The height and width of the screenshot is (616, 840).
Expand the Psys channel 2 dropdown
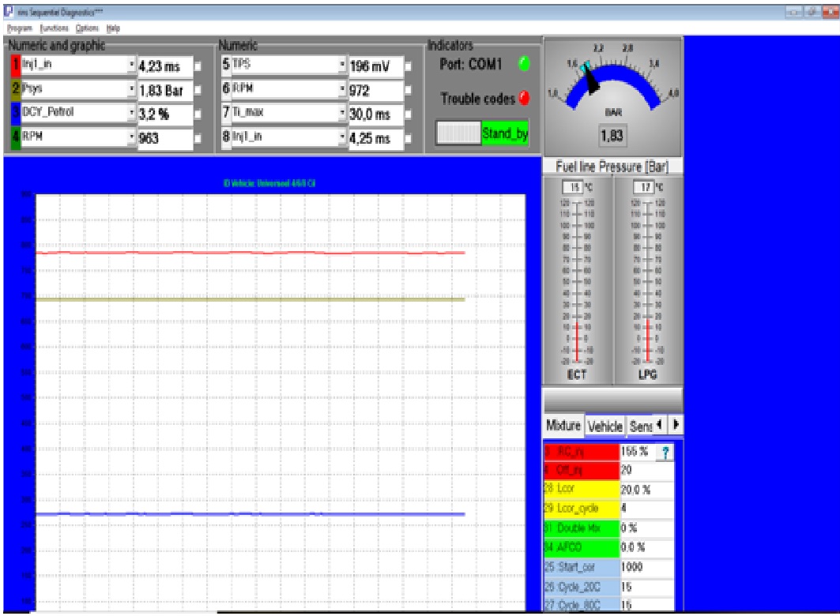132,88
